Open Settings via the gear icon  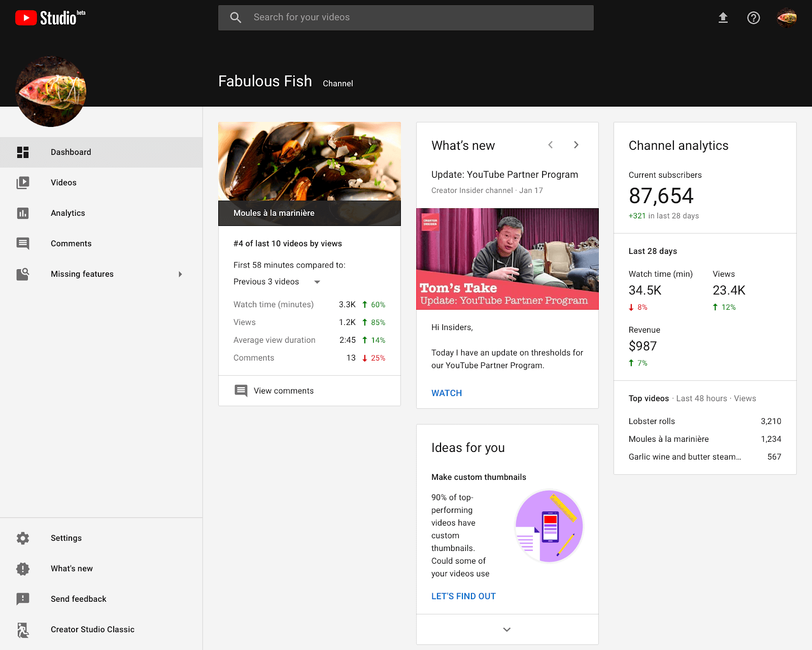pyautogui.click(x=23, y=538)
